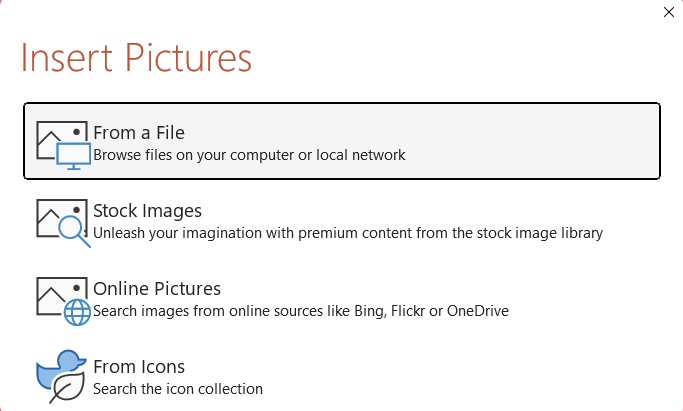The image size is (683, 411).
Task: Click the blue magnifying glass on Stock Images icon
Action: click(x=74, y=232)
